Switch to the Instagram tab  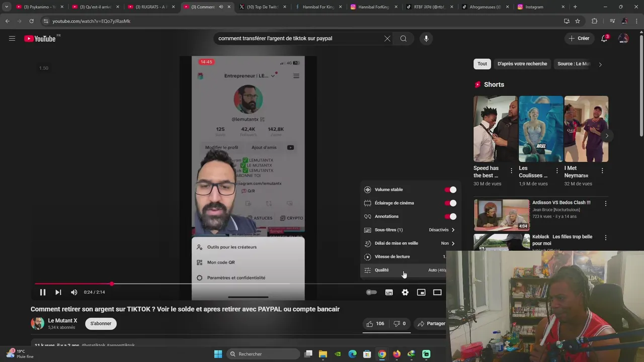coord(540,7)
